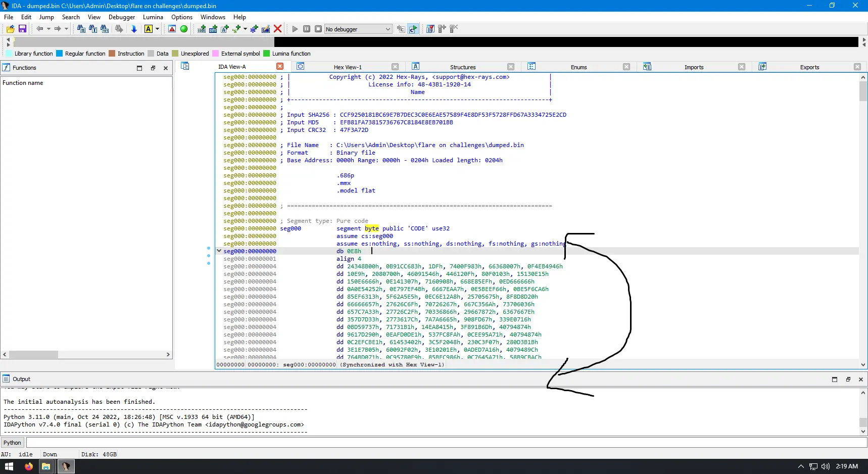The image size is (868, 474).
Task: Click the immediate value search binoculars icon
Action: point(105,29)
